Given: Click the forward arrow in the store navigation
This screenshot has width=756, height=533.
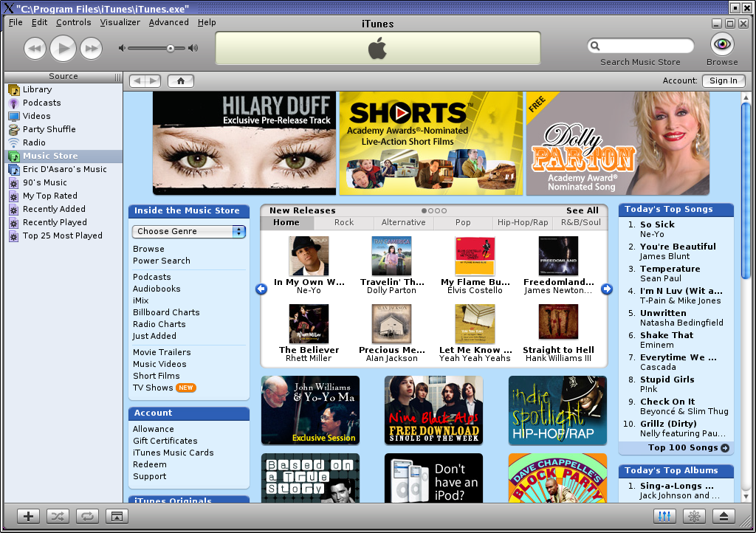Looking at the screenshot, I should click(154, 81).
